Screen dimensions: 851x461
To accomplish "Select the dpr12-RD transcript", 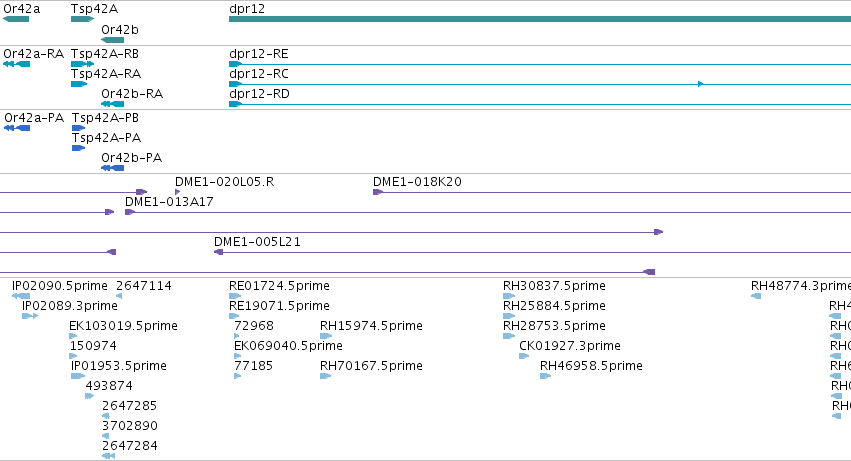I will 540,104.
